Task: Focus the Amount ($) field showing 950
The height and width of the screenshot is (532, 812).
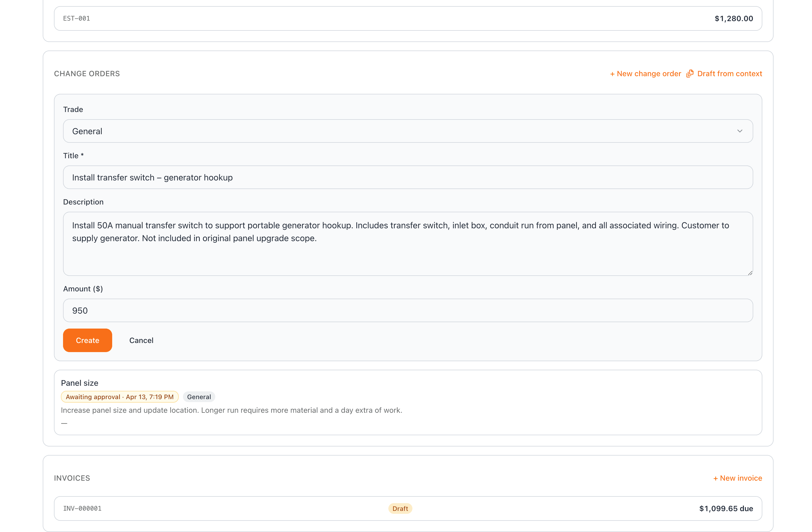Action: (x=408, y=310)
